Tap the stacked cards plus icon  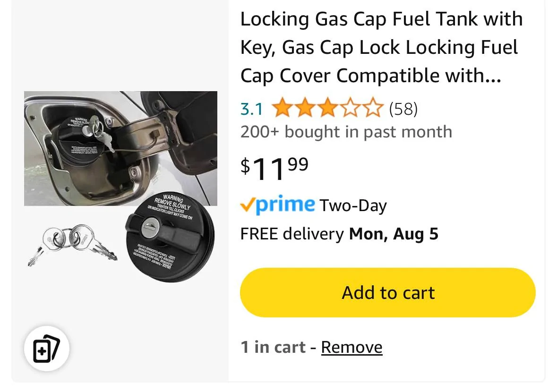coord(47,349)
